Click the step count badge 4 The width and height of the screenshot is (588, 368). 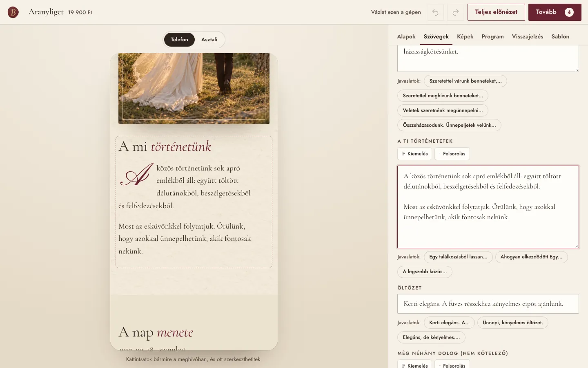(x=569, y=12)
